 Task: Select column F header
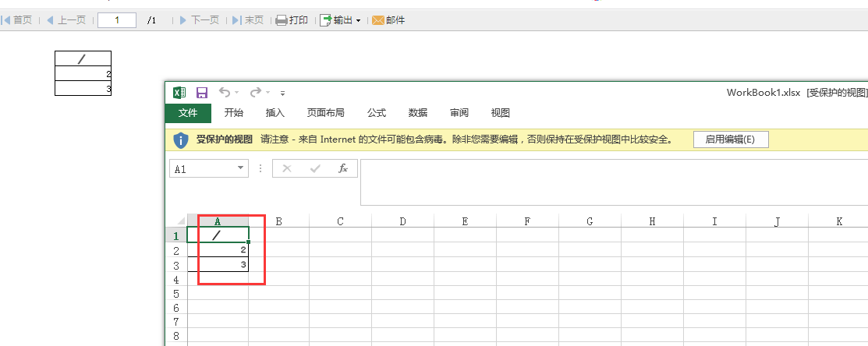pos(527,221)
